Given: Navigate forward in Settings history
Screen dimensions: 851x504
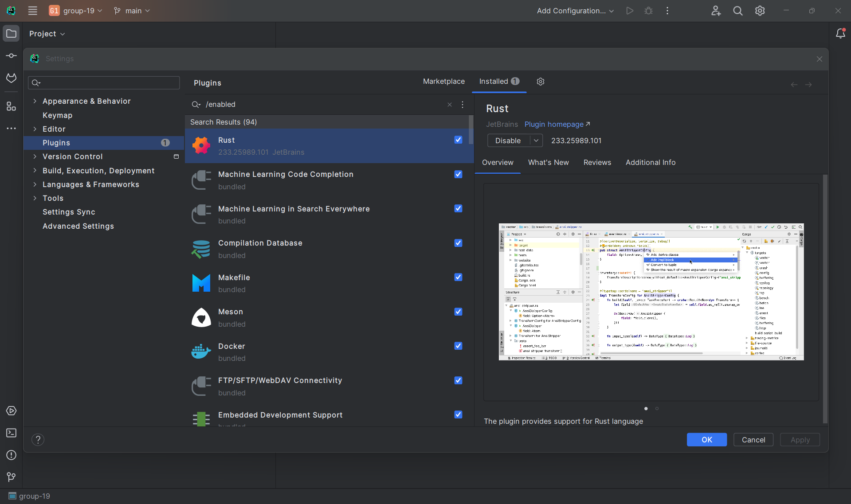Looking at the screenshot, I should (808, 85).
